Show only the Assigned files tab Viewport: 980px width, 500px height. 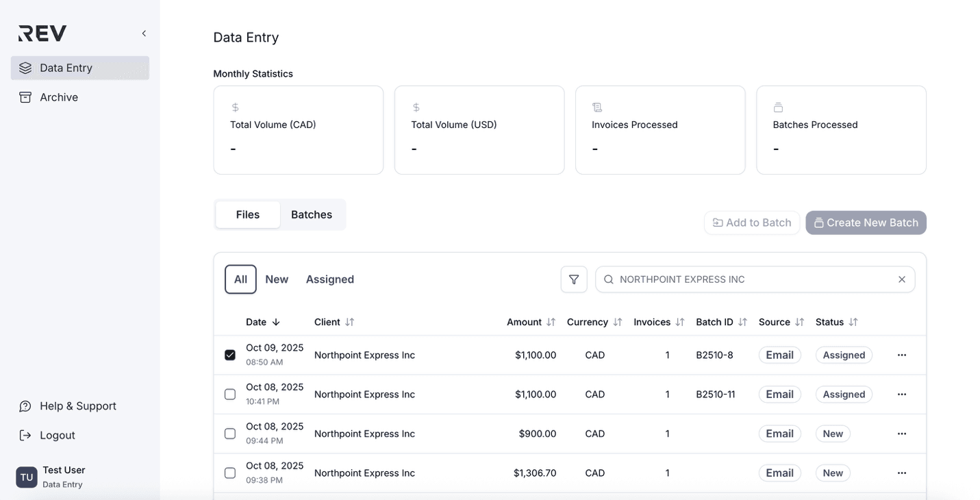pyautogui.click(x=329, y=279)
